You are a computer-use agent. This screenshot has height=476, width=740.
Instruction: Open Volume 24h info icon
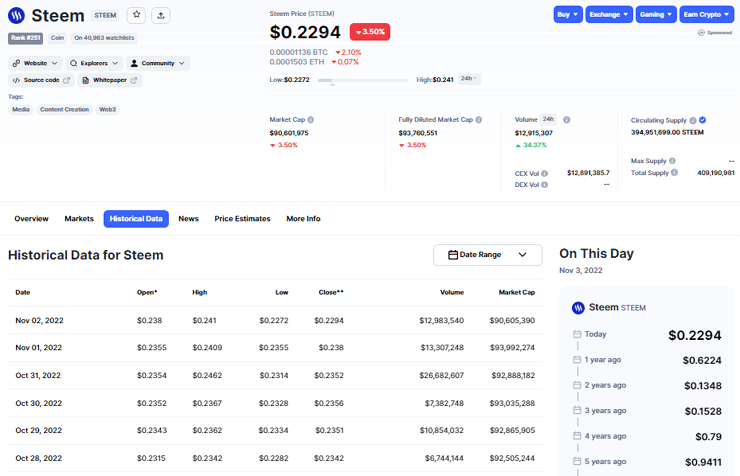tap(567, 120)
